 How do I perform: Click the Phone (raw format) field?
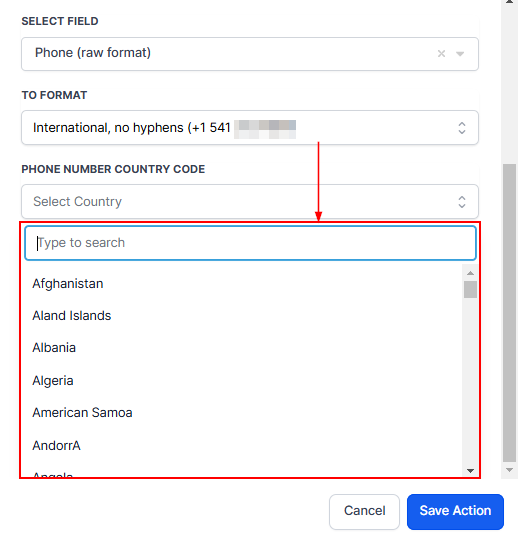point(250,54)
